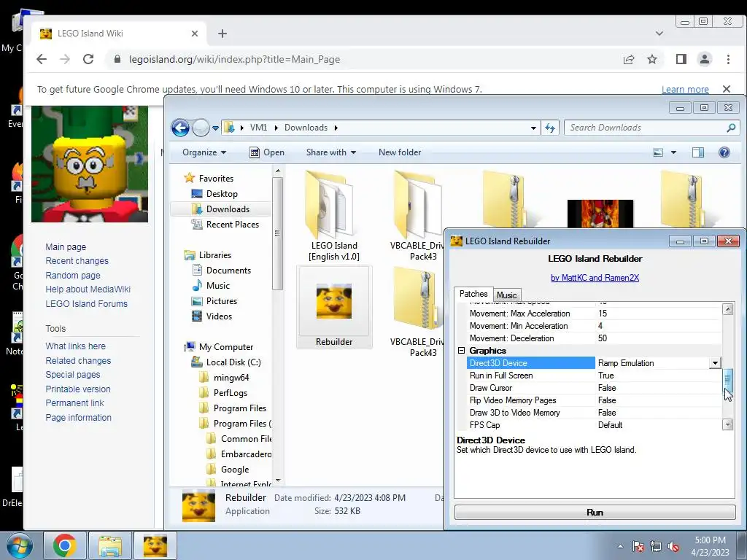Screen dimensions: 747x560
Task: Open the Recent changes wiki link
Action: [x=77, y=261]
